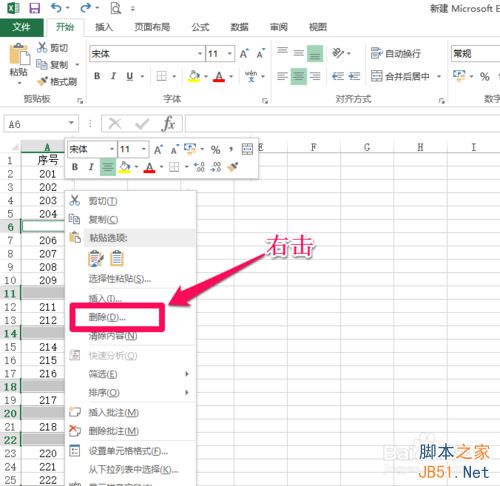Decrease font size in ribbon
Image resolution: width=500 pixels, height=486 pixels.
click(260, 54)
